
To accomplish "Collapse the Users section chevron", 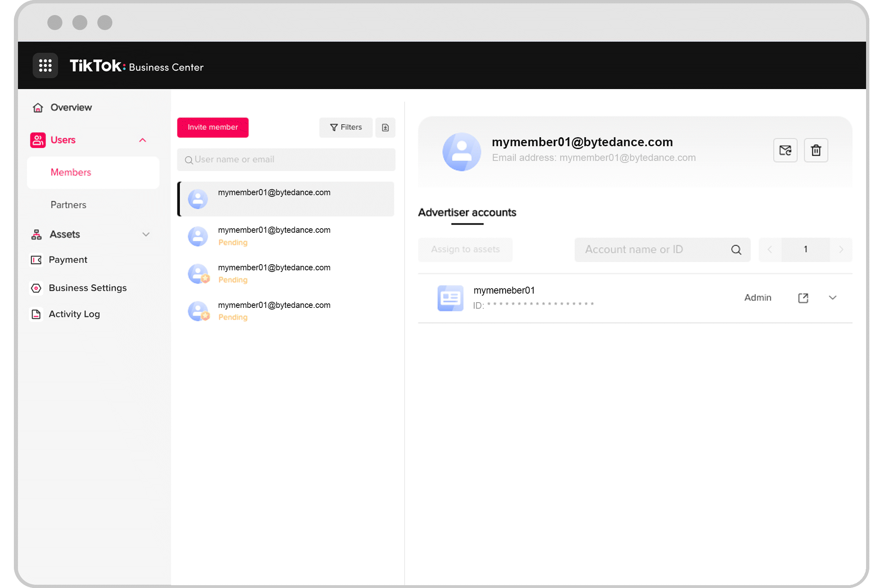I will (x=143, y=140).
